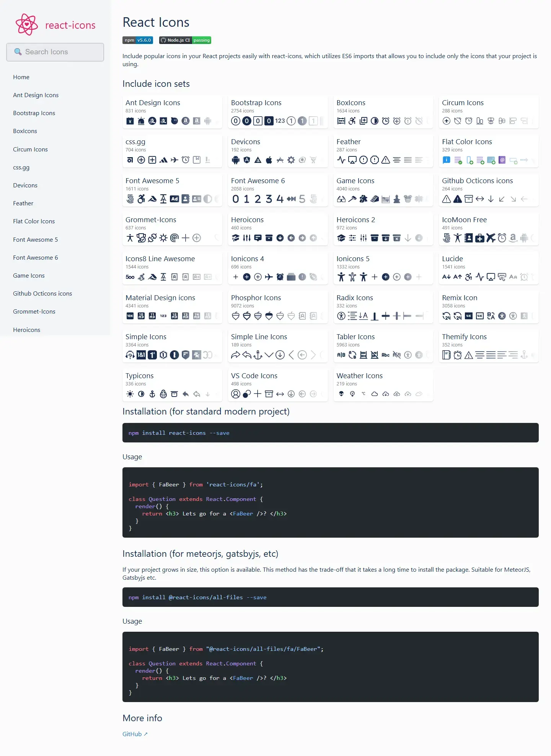Image resolution: width=551 pixels, height=756 pixels.
Task: Click the airplane icon in the css.gg card
Action: tap(174, 160)
